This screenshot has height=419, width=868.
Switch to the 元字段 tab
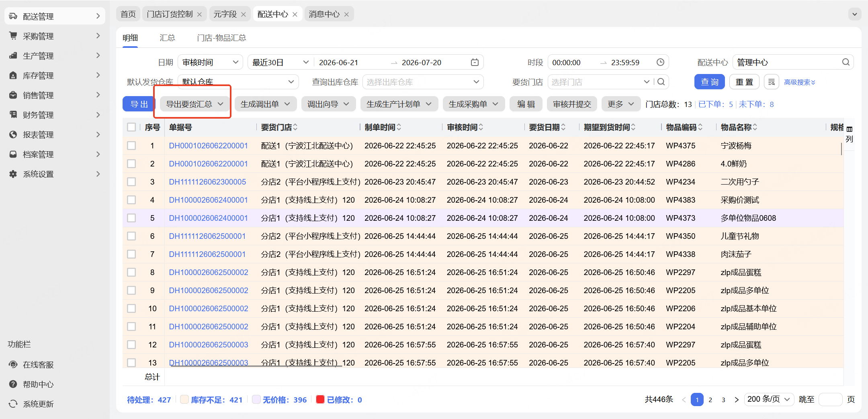[225, 14]
